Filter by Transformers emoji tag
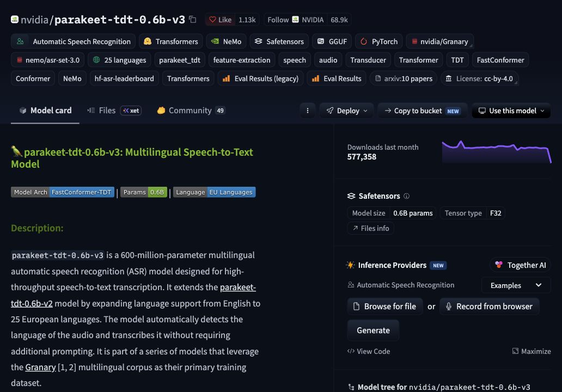The width and height of the screenshot is (562, 392). 170,41
